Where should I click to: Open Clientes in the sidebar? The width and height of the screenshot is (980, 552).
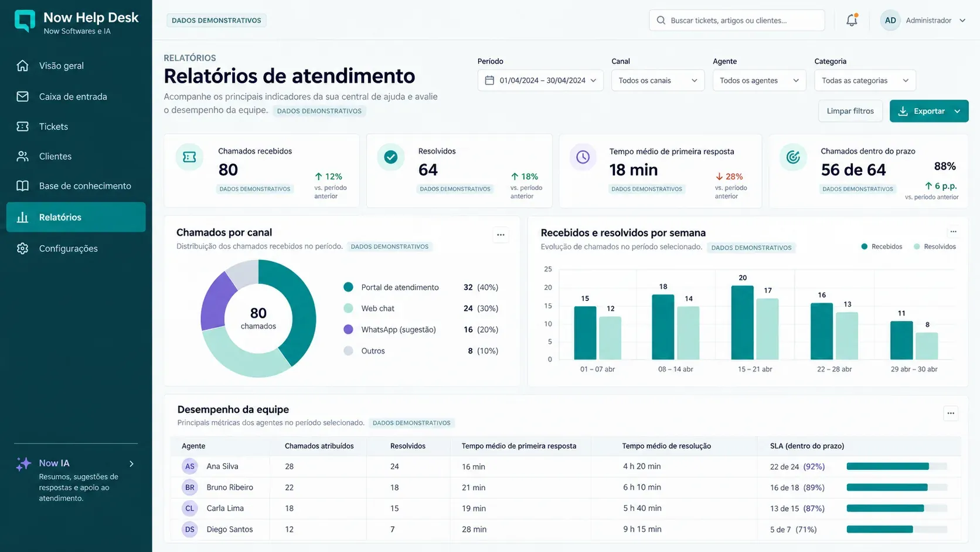[x=76, y=156]
